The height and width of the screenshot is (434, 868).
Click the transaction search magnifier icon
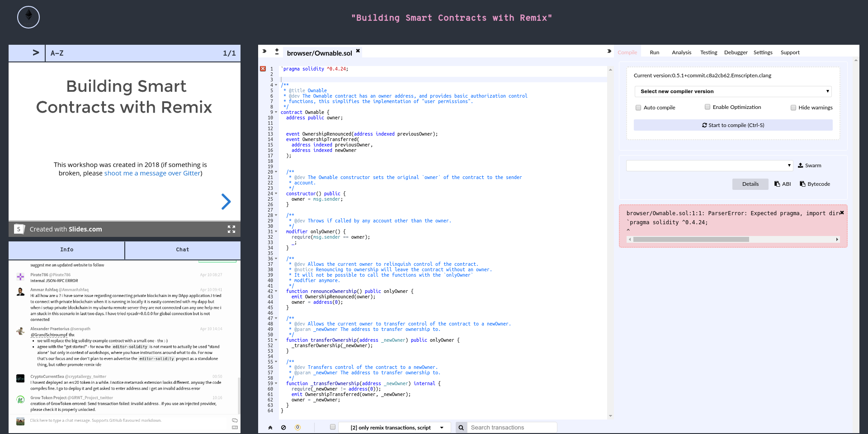pos(461,428)
